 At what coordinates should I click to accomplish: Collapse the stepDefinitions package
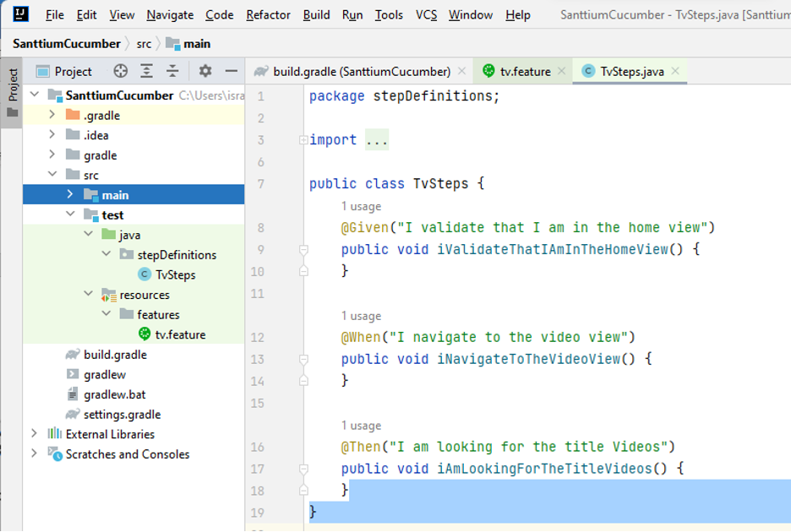pos(106,253)
